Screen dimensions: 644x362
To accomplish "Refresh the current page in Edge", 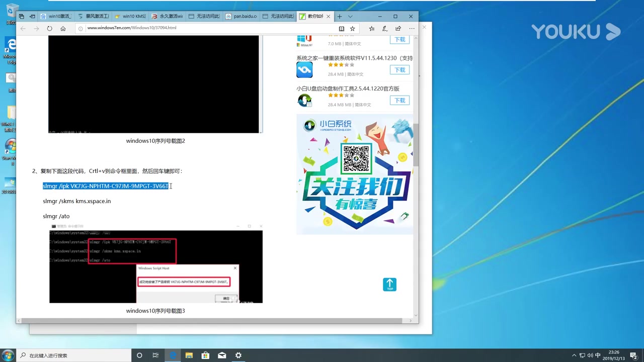I will pos(49,28).
